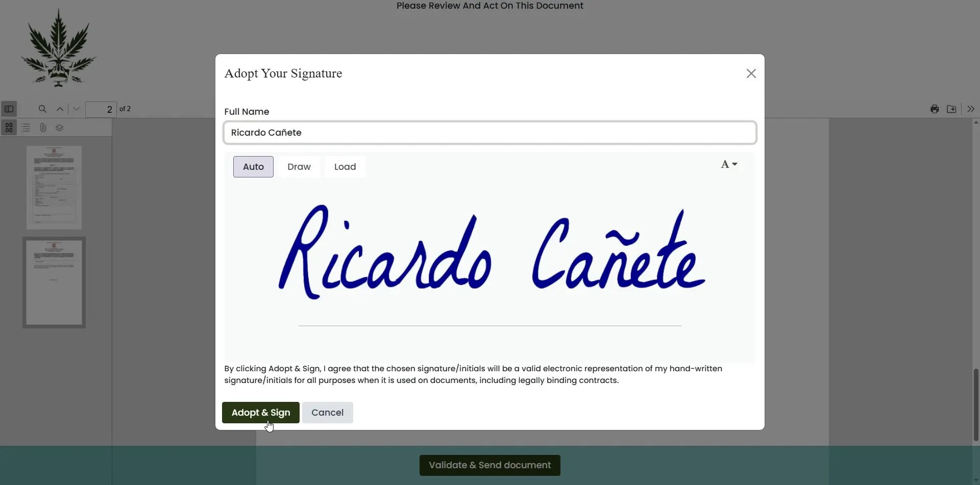Go to previous page with up arrow
Viewport: 980px width, 485px height.
[x=60, y=109]
